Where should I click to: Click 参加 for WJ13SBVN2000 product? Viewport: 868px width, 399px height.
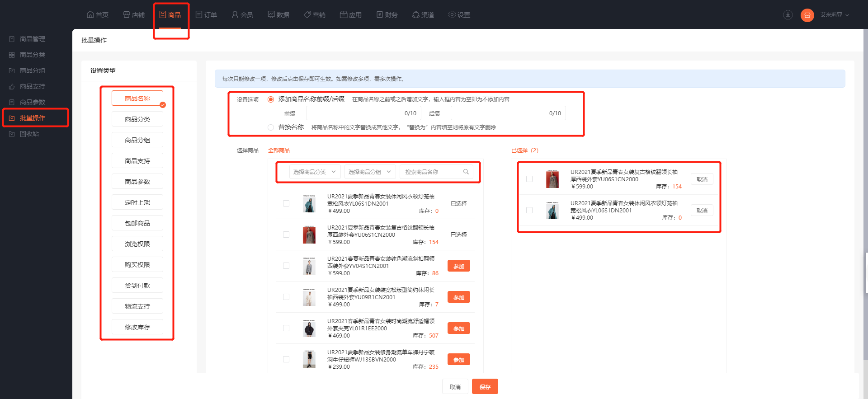[x=459, y=360]
